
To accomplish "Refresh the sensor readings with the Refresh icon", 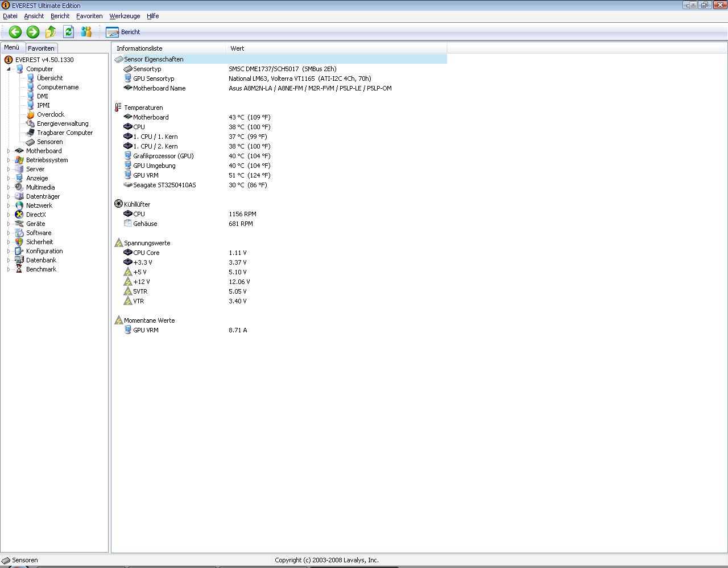I will pyautogui.click(x=68, y=32).
